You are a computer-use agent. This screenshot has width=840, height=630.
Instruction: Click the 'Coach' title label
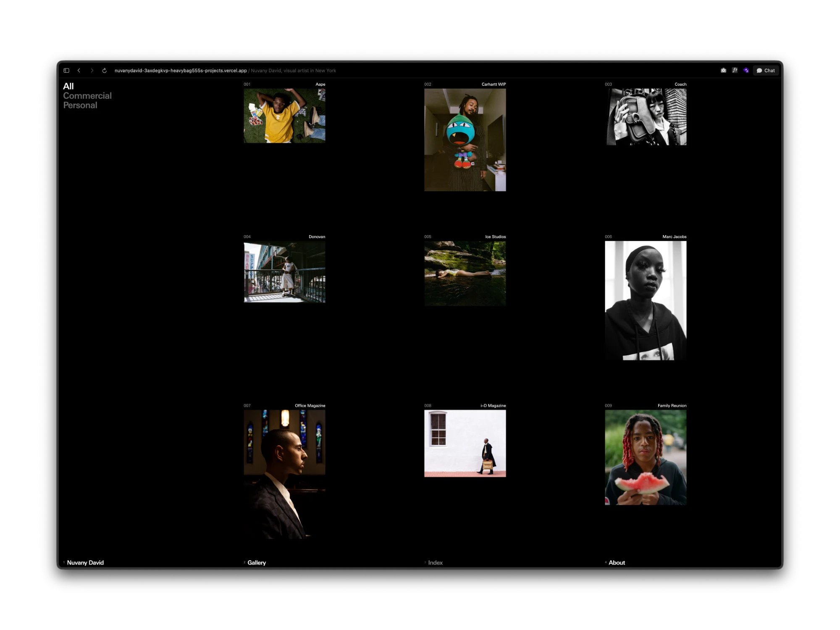pyautogui.click(x=680, y=84)
